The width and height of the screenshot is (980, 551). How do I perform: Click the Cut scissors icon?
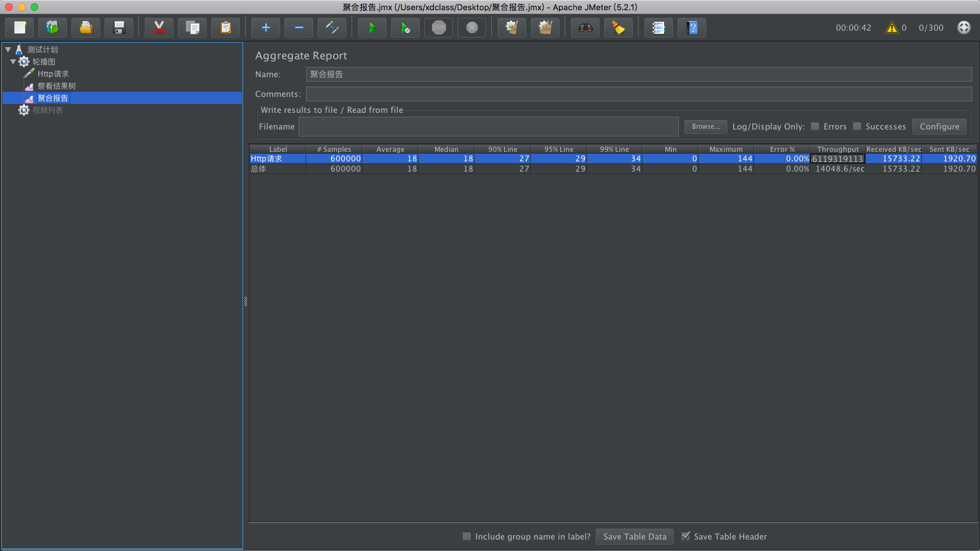[x=159, y=27]
